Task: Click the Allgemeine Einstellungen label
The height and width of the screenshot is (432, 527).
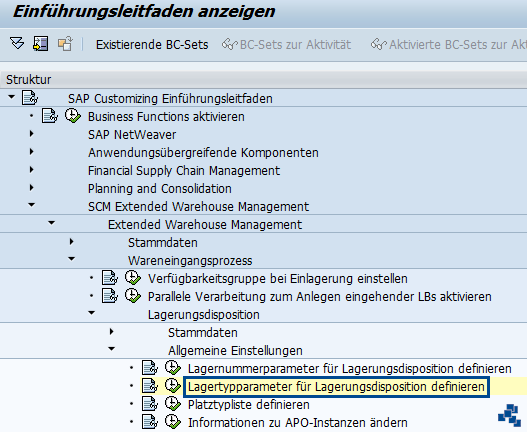Action: click(x=235, y=351)
